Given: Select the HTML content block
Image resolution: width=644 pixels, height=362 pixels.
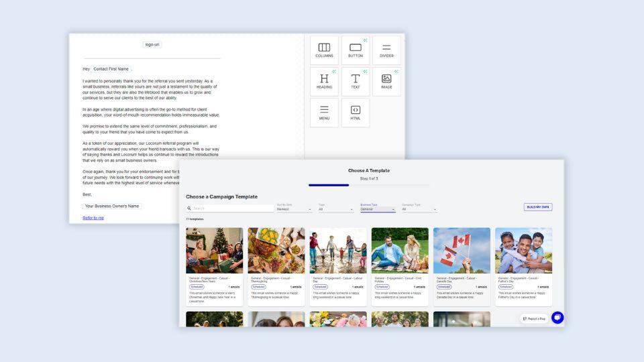Looking at the screenshot, I should tap(356, 113).
